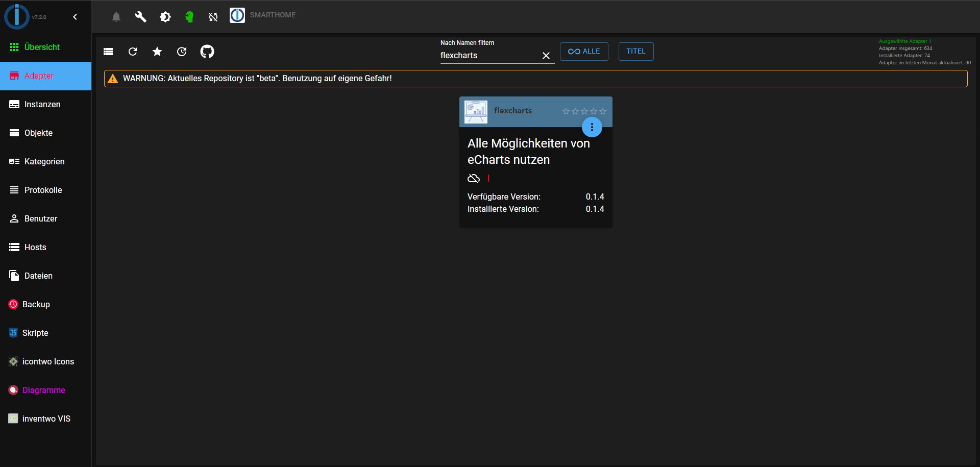Click the sync disabled icon in the top bar
Image resolution: width=980 pixels, height=467 pixels.
point(213,17)
